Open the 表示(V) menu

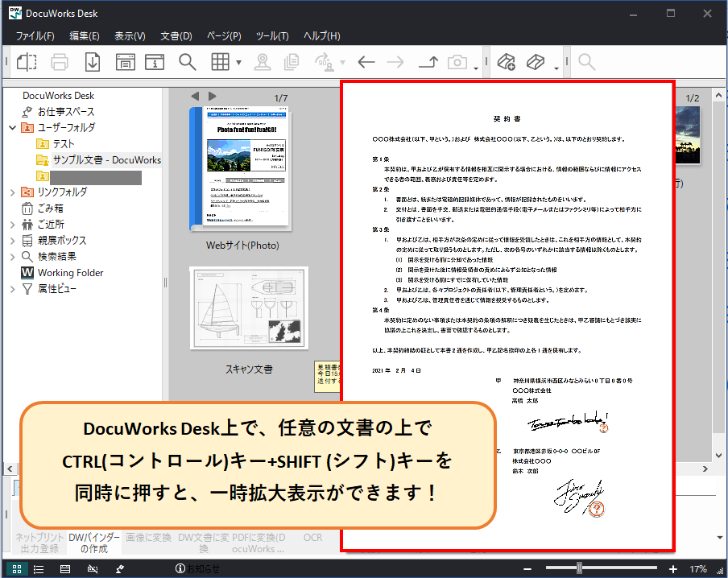pyautogui.click(x=130, y=35)
